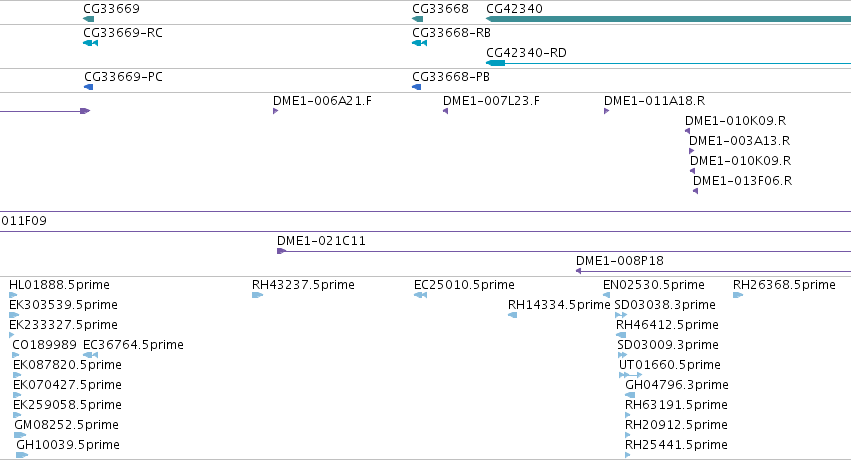The height and width of the screenshot is (460, 851).
Task: Click the CG42340-RD transcript exon glyph
Action: tap(496, 63)
